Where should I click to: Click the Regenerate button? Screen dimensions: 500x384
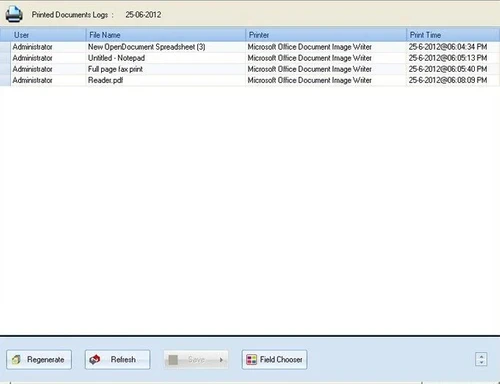[x=39, y=359]
